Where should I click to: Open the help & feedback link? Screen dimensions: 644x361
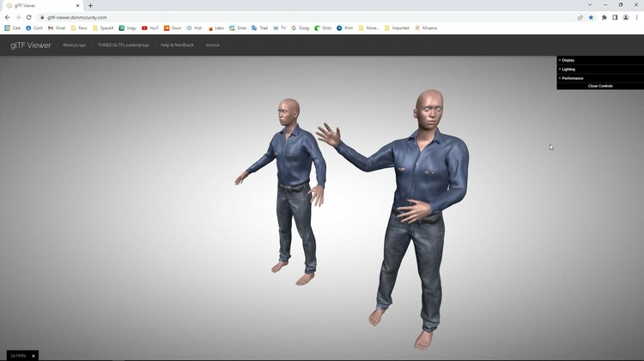tap(177, 45)
